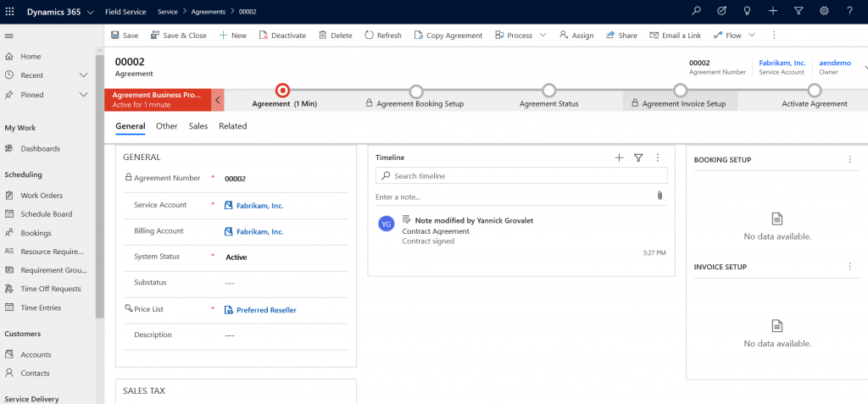The height and width of the screenshot is (404, 868).
Task: Open Schedule Board in sidebar
Action: click(x=47, y=214)
